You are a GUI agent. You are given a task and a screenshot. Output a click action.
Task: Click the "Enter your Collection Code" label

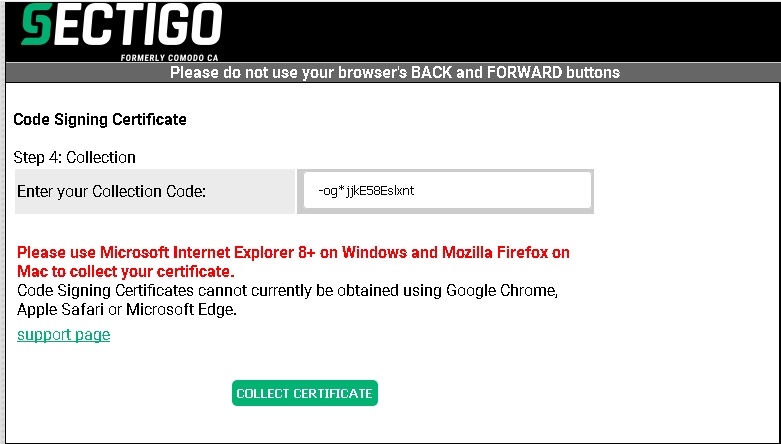[111, 191]
